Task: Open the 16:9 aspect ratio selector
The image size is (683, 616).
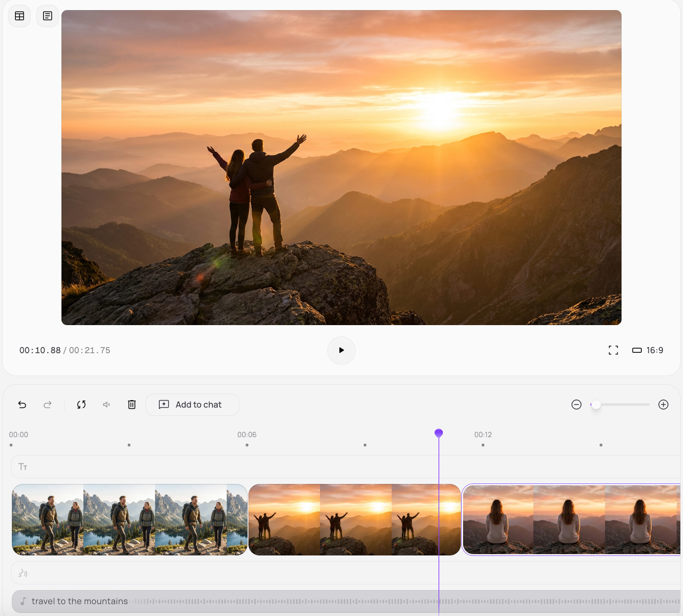Action: [x=647, y=350]
